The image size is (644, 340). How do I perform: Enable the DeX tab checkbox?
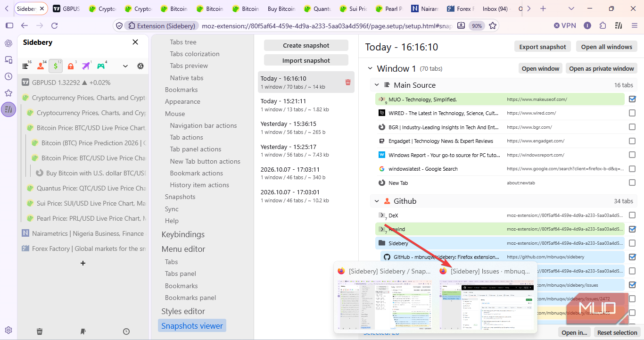(632, 215)
